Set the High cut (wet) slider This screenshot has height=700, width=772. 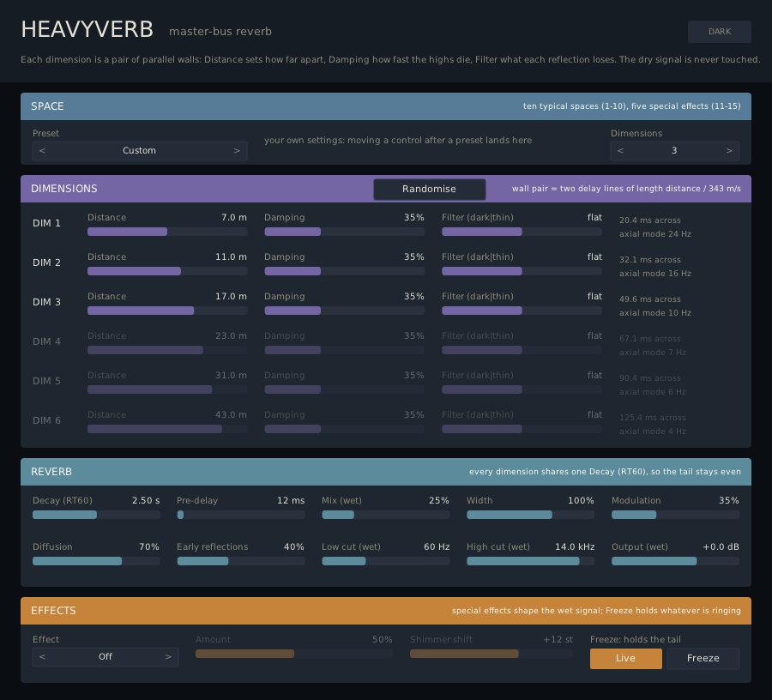coord(531,561)
